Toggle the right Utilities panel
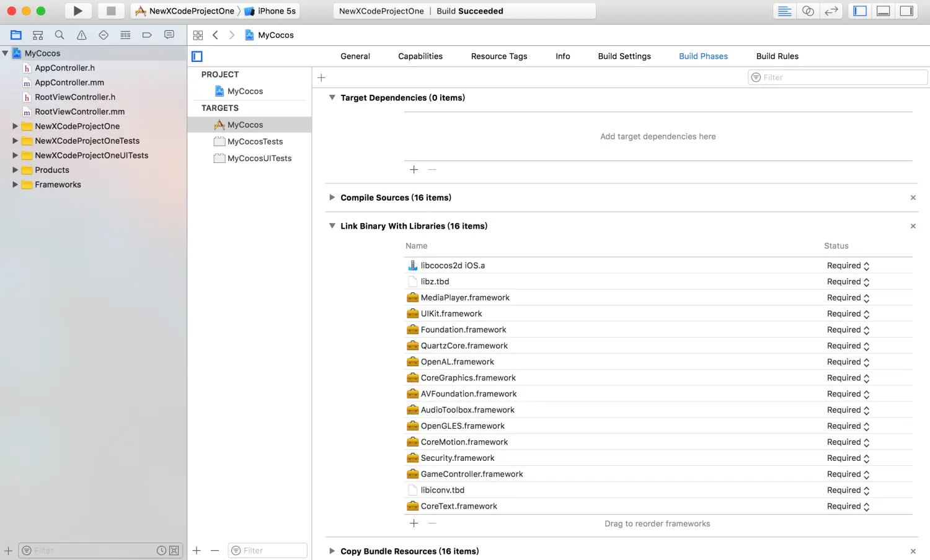 [x=906, y=11]
